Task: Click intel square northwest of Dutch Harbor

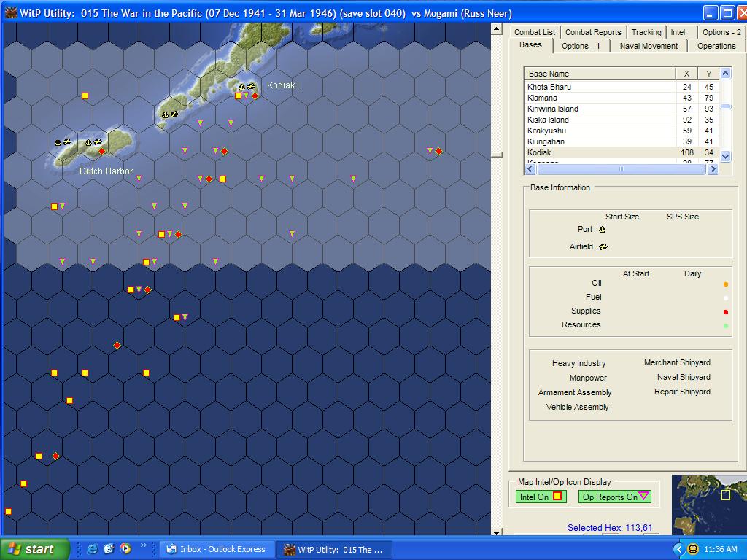Action: 85,96
